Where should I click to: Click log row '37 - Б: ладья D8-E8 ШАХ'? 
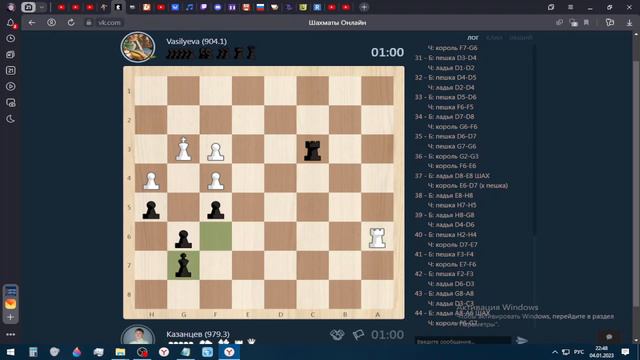[x=452, y=176]
